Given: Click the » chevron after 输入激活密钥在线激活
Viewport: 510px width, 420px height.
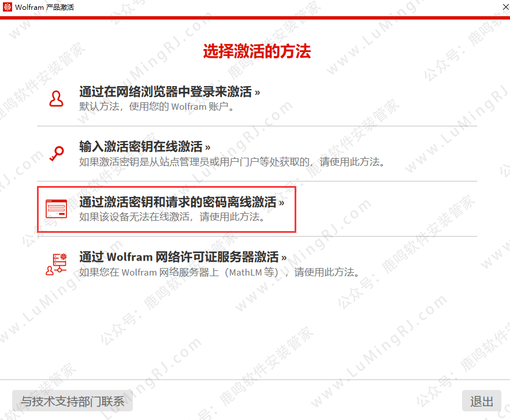Looking at the screenshot, I should [208, 148].
